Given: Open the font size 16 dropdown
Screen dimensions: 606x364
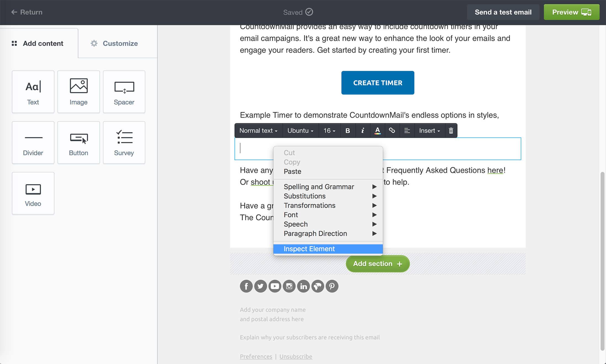Looking at the screenshot, I should tap(329, 130).
